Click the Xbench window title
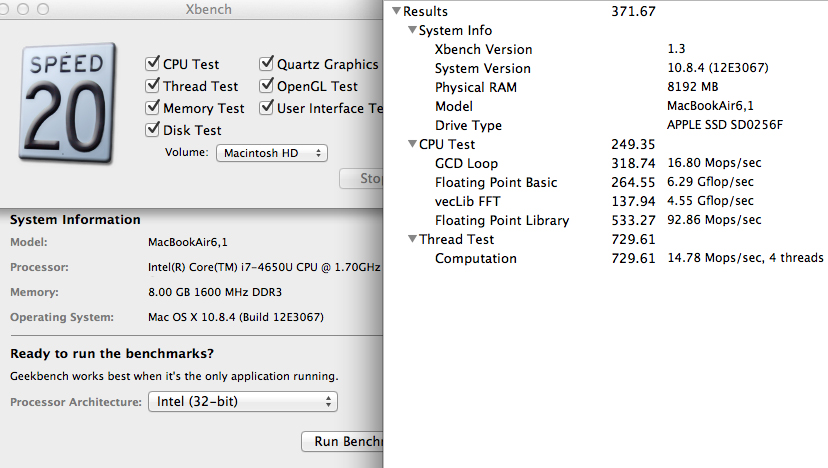The width and height of the screenshot is (828, 468). click(x=208, y=10)
